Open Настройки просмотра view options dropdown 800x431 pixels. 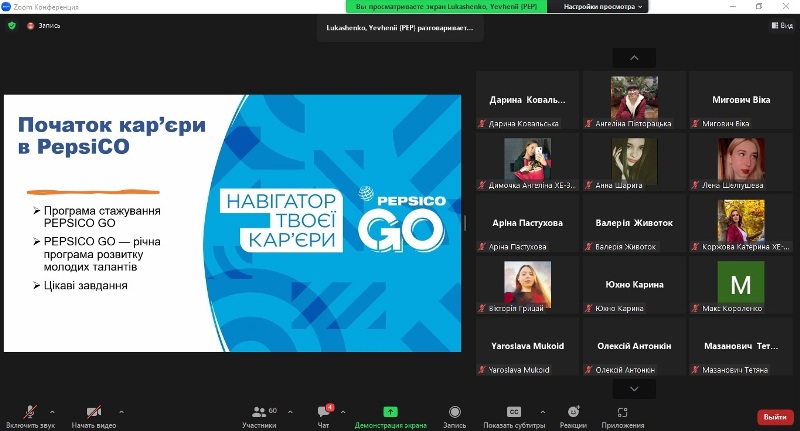pos(603,7)
